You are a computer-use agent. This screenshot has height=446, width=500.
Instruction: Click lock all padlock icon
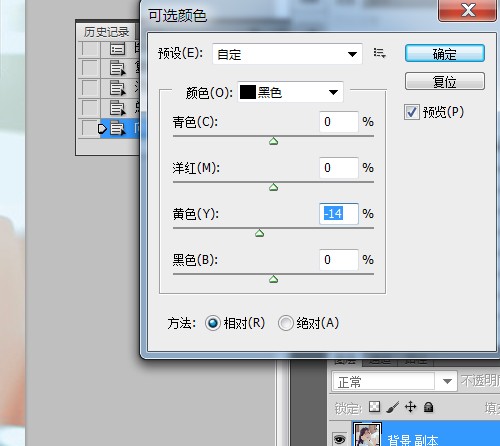coord(428,407)
